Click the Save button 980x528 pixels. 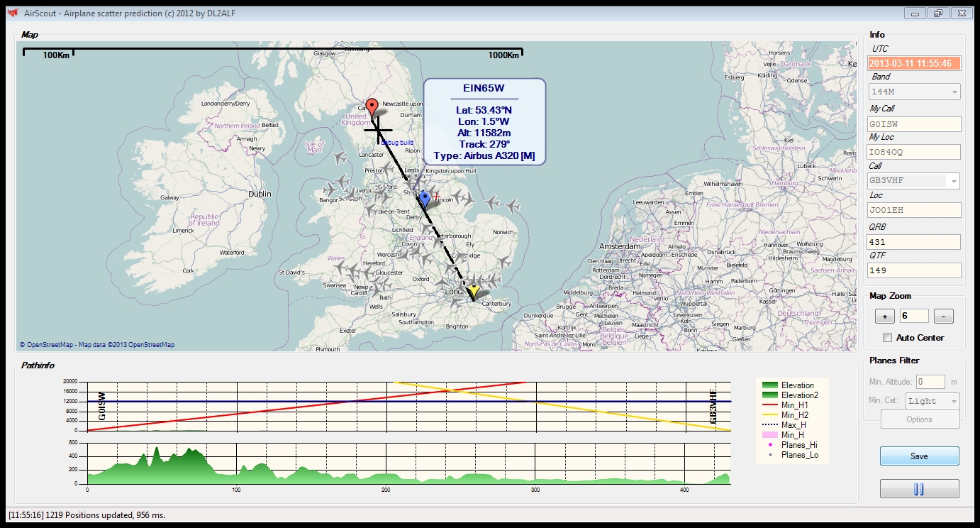pyautogui.click(x=919, y=456)
